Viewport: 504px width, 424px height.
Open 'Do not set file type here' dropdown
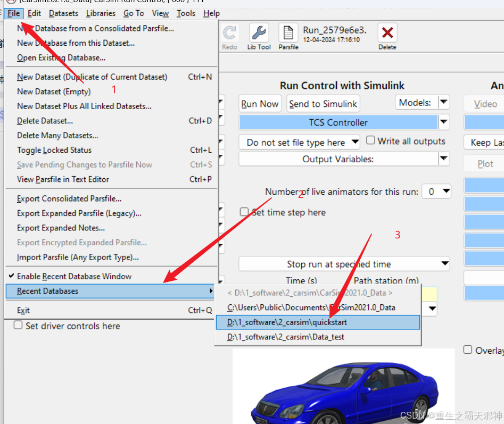pyautogui.click(x=299, y=142)
